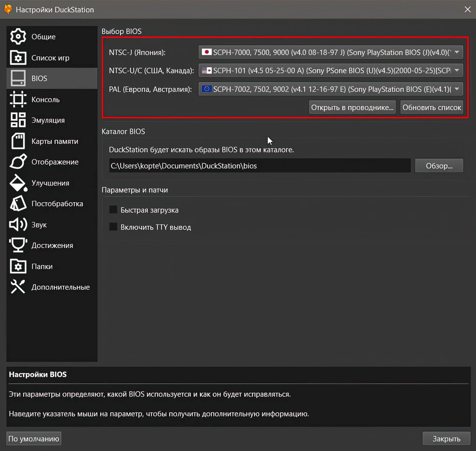The height and width of the screenshot is (451, 476).
Task: Enable the Быстрая загрузка checkbox
Action: [113, 210]
